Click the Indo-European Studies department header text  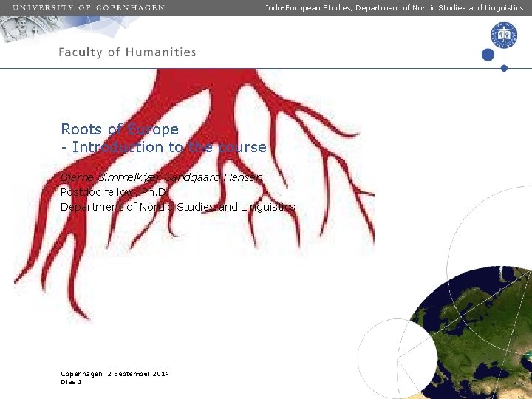coord(395,7)
